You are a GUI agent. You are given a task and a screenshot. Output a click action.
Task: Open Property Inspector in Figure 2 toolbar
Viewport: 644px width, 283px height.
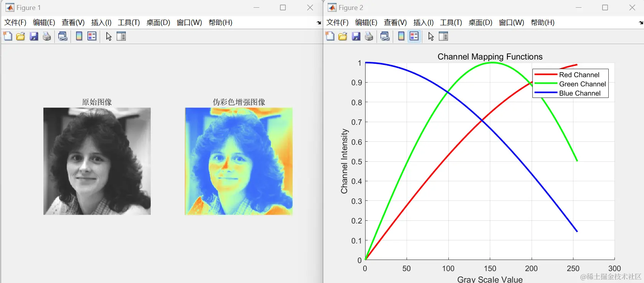(x=443, y=36)
